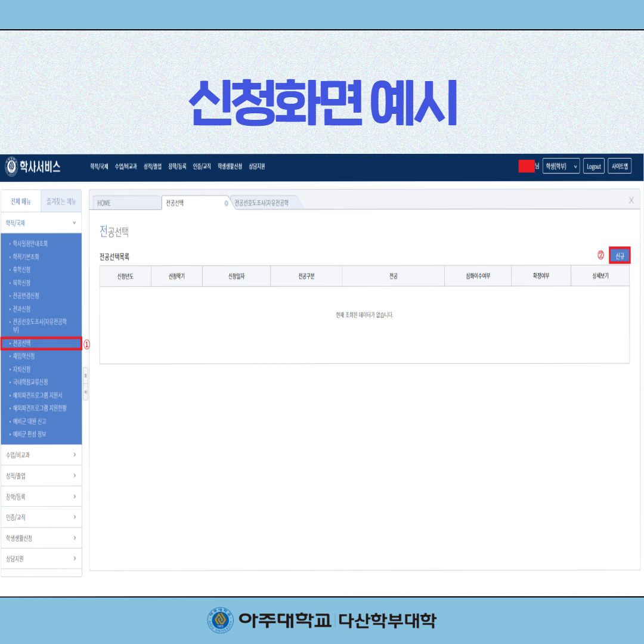Open 인증/교직 in the top menu bar
Screen dimensions: 644x644
202,167
